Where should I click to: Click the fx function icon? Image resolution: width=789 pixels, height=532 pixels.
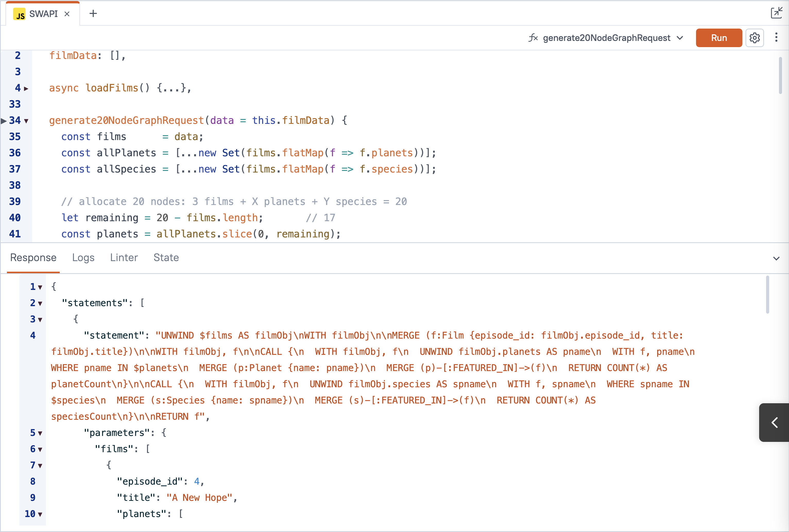[x=533, y=38]
